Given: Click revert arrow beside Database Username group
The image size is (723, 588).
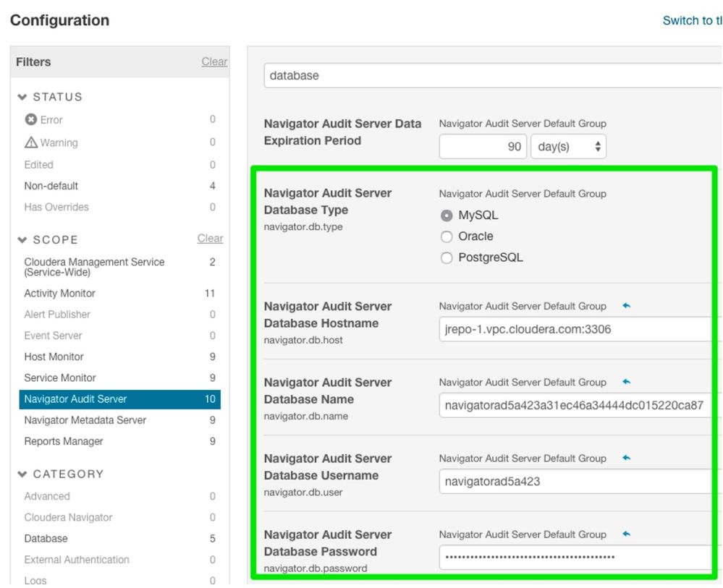Looking at the screenshot, I should 627,458.
